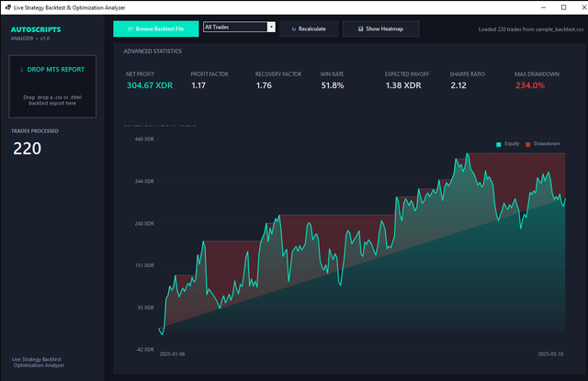Click the Trades Processed count 220
The width and height of the screenshot is (588, 381).
[27, 149]
